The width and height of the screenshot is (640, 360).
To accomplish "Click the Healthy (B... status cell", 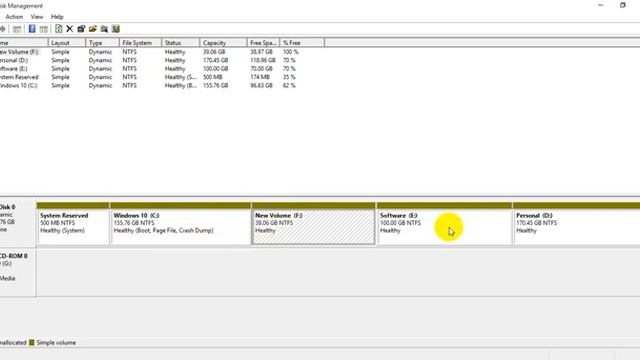I will coord(180,85).
